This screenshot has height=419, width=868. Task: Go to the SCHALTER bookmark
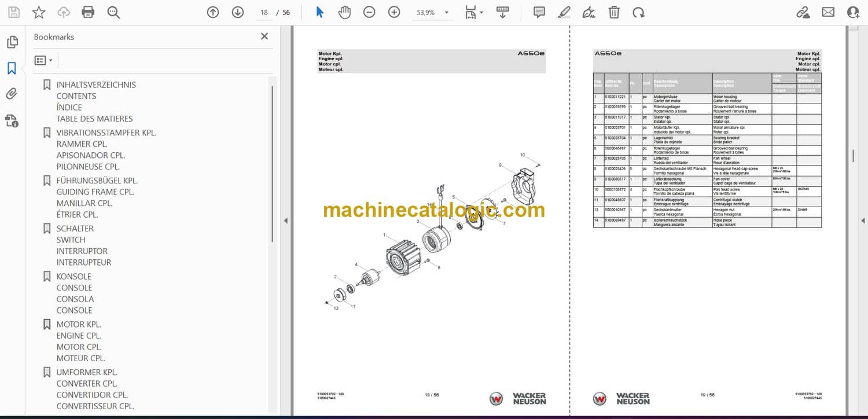tap(75, 229)
